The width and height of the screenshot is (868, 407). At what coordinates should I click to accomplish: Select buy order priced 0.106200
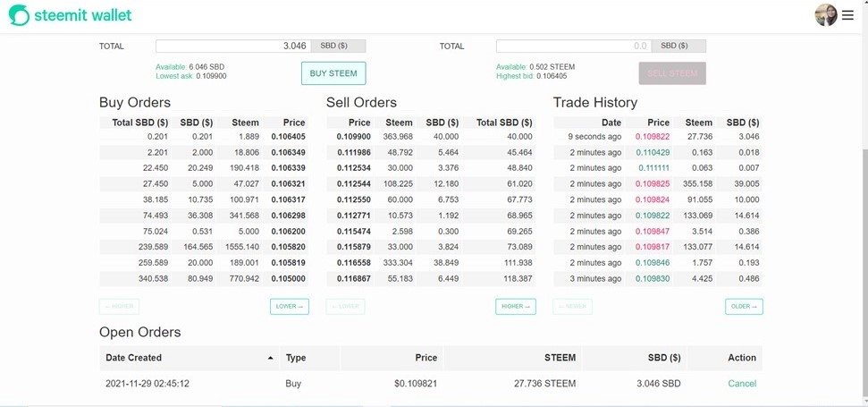pos(204,232)
